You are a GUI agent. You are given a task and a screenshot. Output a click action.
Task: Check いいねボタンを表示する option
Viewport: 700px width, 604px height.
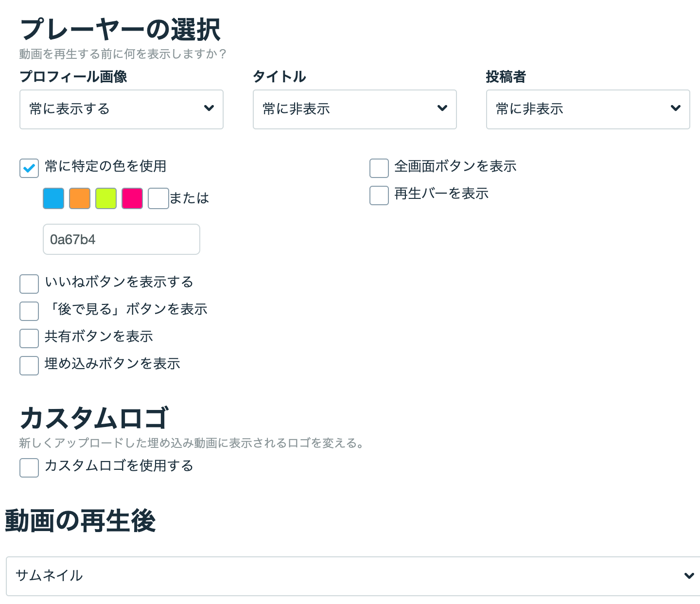click(x=29, y=284)
